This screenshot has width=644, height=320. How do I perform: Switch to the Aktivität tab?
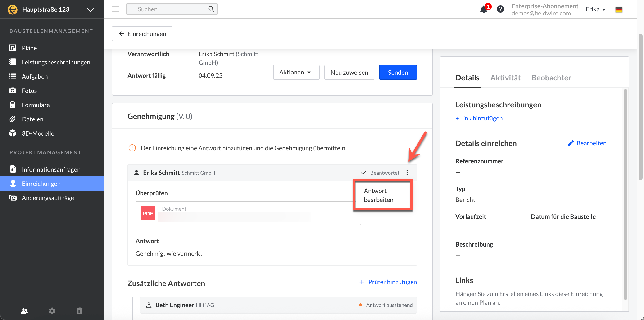point(505,78)
